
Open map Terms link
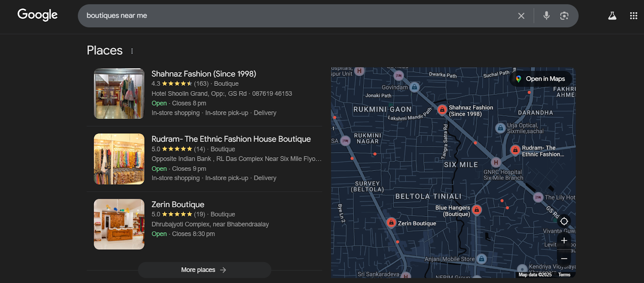(x=564, y=275)
